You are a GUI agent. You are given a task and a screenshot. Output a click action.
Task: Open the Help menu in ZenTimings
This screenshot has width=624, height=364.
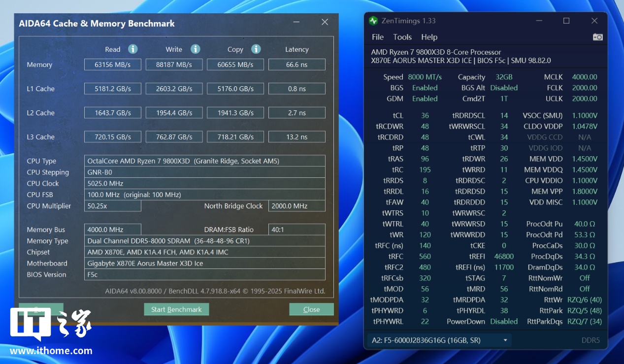click(429, 37)
